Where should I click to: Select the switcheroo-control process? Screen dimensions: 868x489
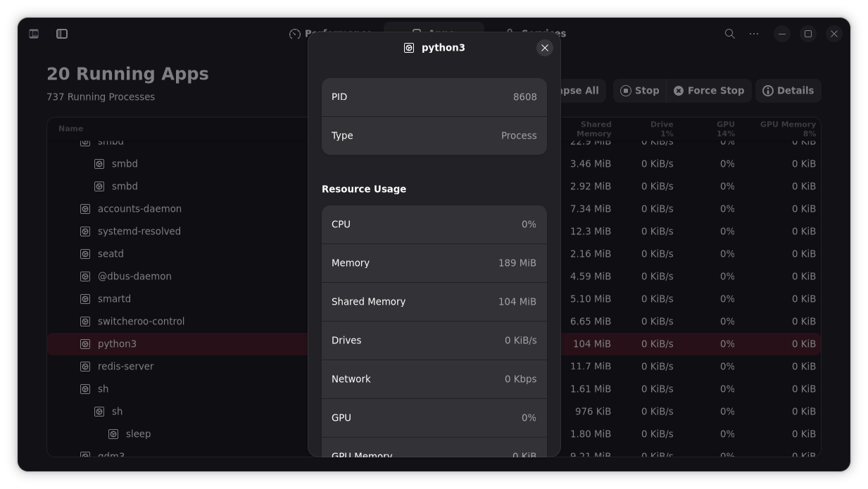[x=141, y=322]
